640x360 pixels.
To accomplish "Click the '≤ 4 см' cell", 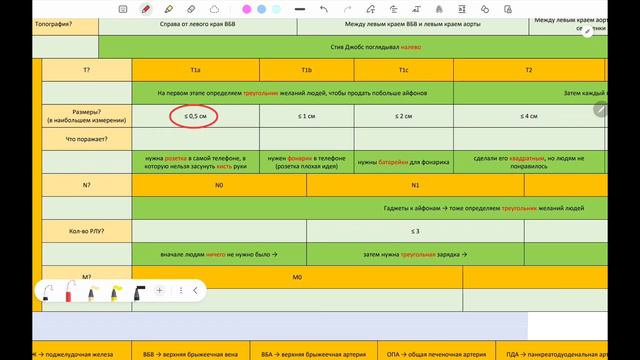I will pyautogui.click(x=529, y=116).
